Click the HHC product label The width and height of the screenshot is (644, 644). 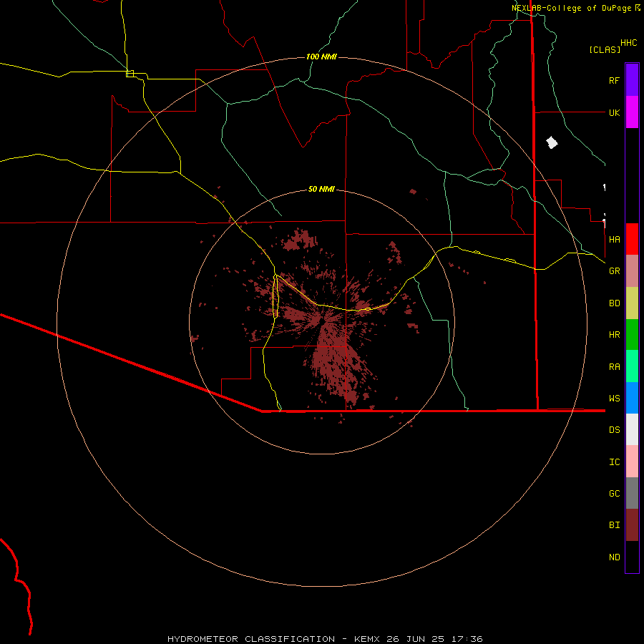628,43
